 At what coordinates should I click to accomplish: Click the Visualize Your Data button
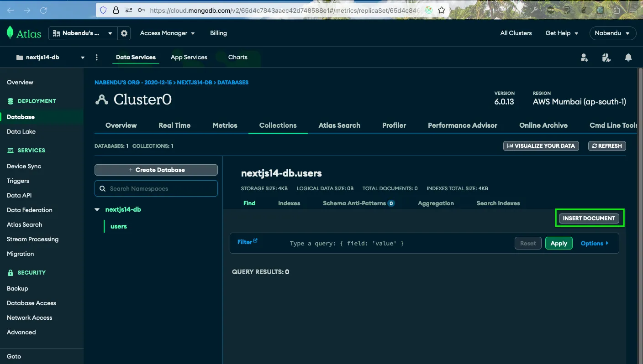click(x=541, y=146)
